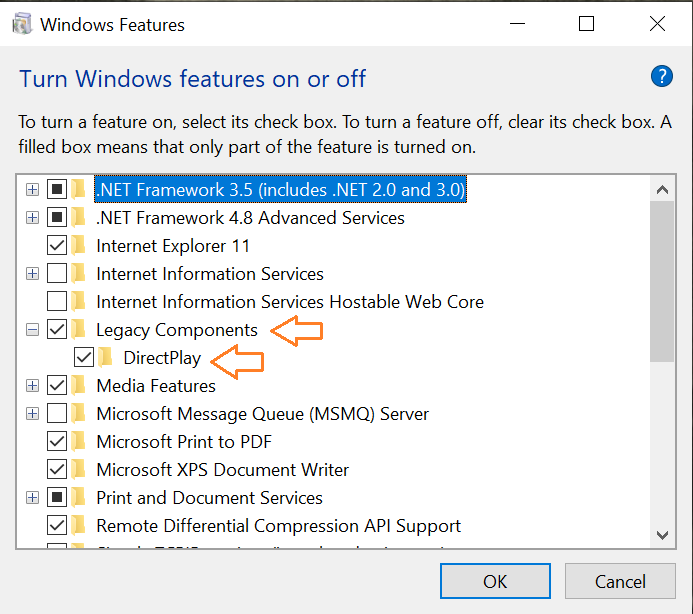This screenshot has width=693, height=614.
Task: Click the Legacy Components folder icon
Action: (x=79, y=330)
